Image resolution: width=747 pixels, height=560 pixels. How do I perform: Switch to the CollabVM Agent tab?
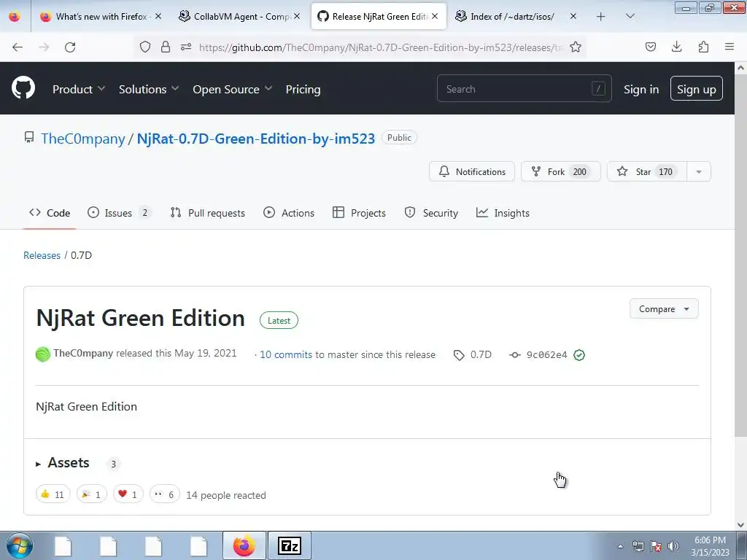tap(239, 17)
